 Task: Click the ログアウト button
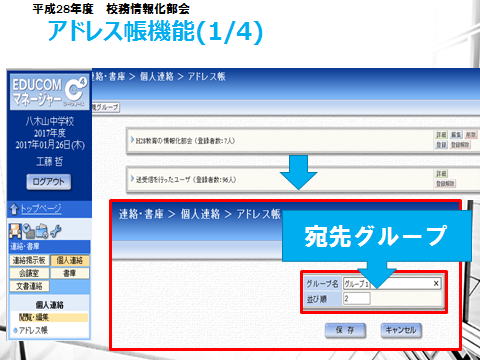(x=49, y=182)
